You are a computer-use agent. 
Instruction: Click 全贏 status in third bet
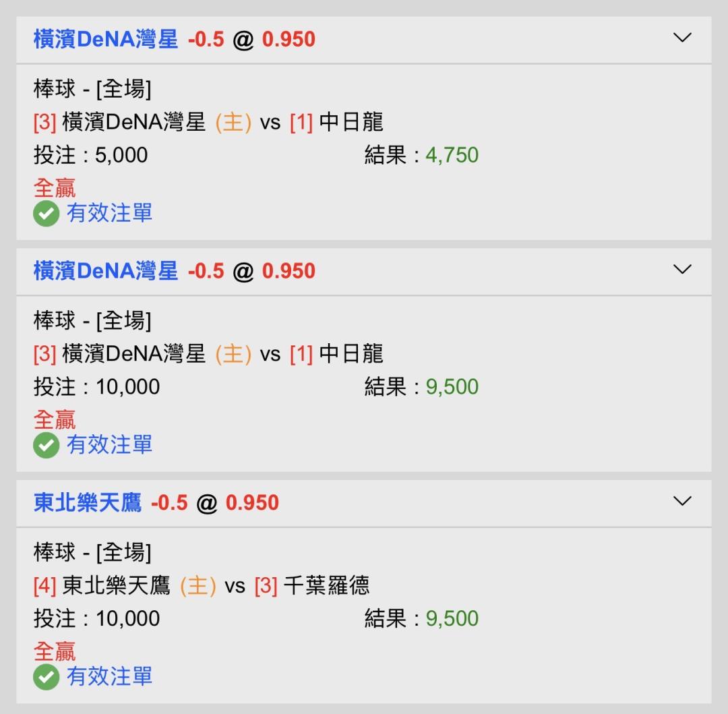click(55, 651)
